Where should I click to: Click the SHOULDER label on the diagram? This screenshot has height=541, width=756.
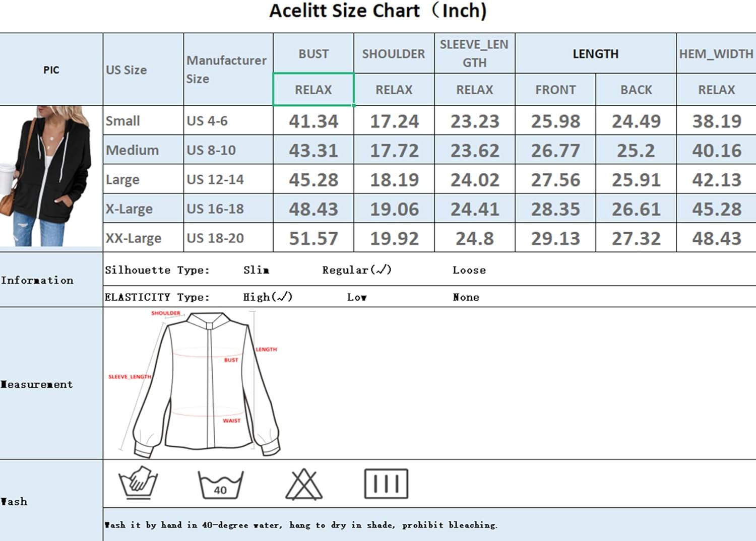pos(165,313)
